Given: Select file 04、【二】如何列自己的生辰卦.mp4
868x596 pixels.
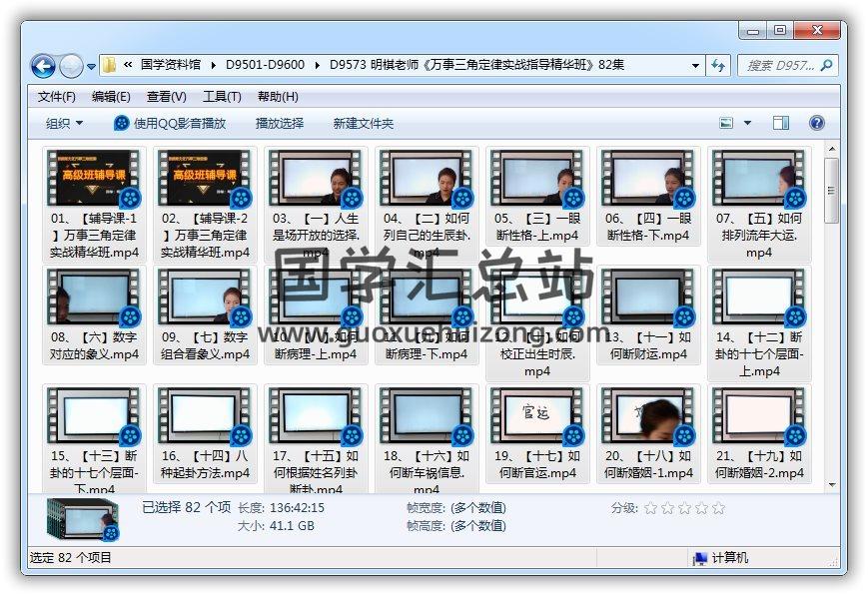Looking at the screenshot, I should 427,204.
